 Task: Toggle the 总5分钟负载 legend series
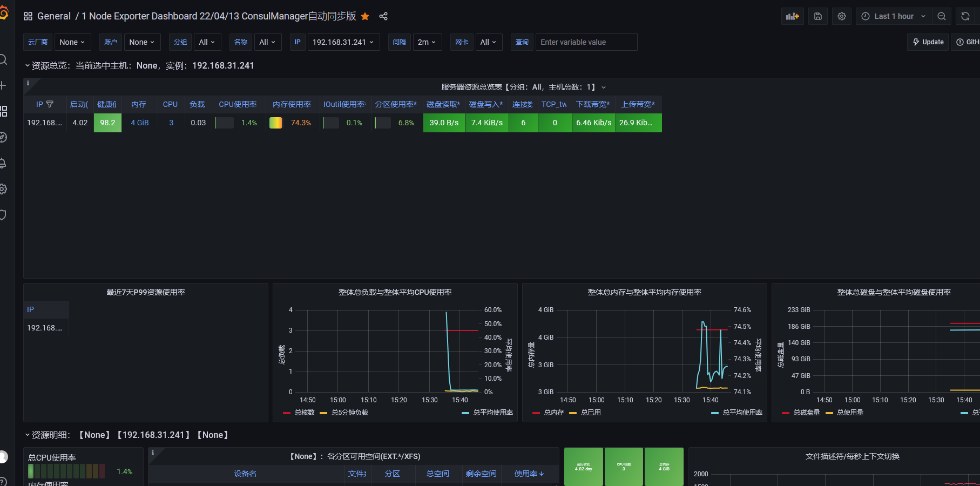350,413
